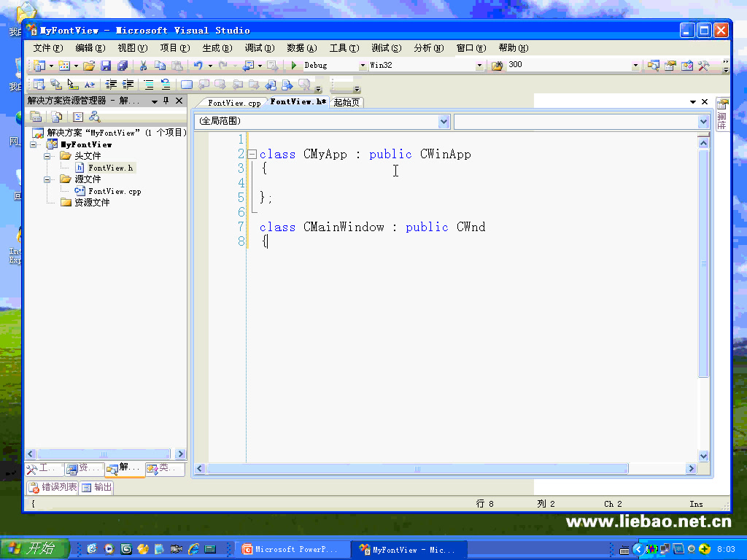Screen dimensions: 747x560
Task: Click View Class Diagram icon in Solution Explorer
Action: tap(94, 117)
